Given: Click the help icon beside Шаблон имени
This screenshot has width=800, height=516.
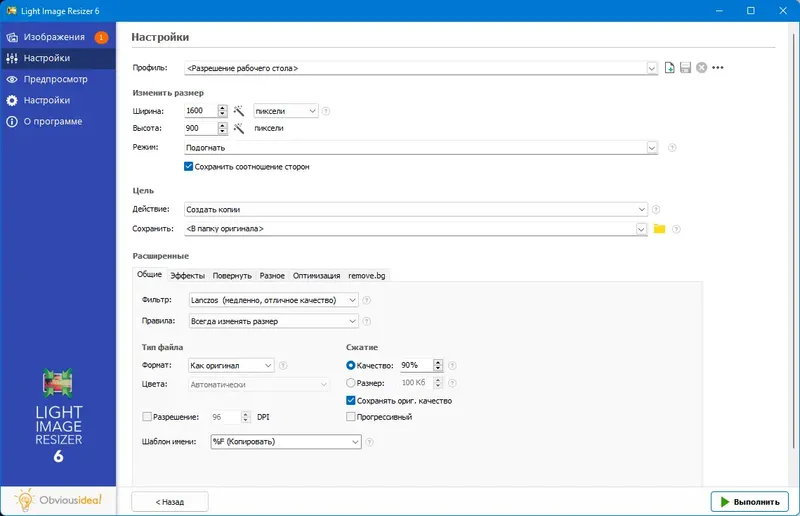Looking at the screenshot, I should click(x=369, y=442).
